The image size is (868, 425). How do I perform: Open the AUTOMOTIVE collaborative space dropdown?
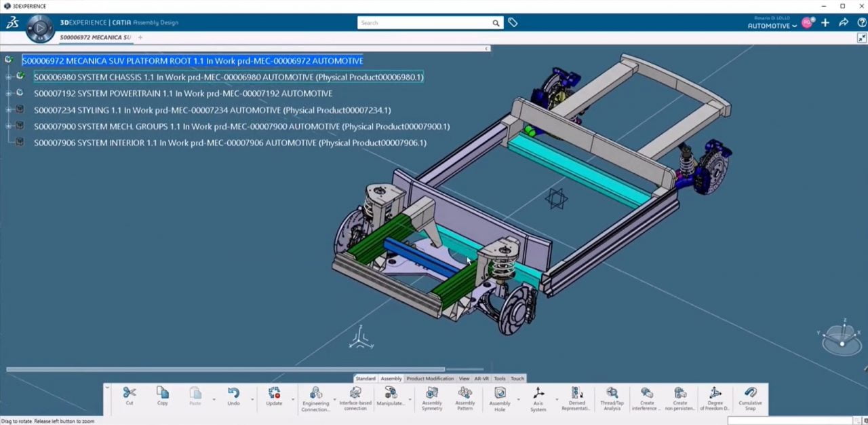pyautogui.click(x=772, y=26)
